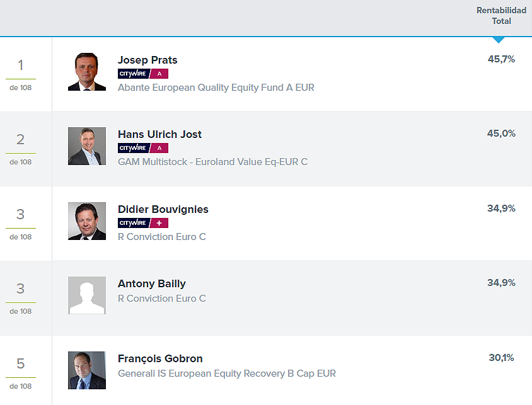Sort by Rentabilidad Total column header
532x405 pixels.
click(501, 16)
